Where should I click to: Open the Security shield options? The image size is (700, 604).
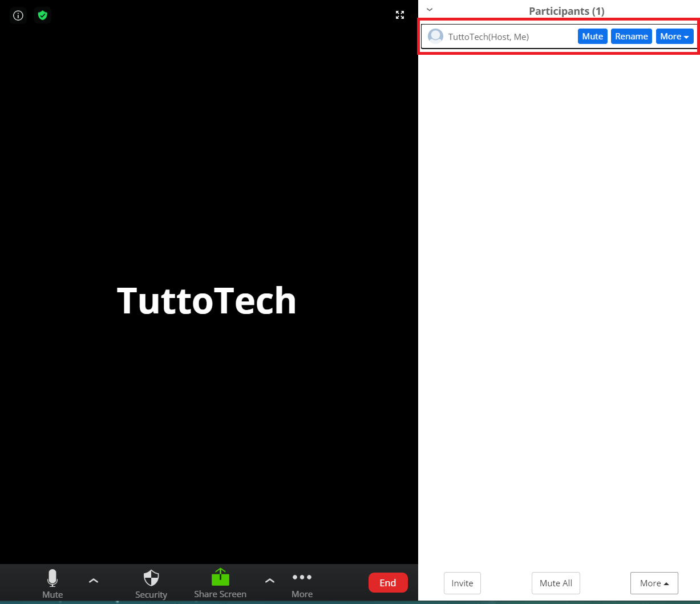tap(151, 578)
